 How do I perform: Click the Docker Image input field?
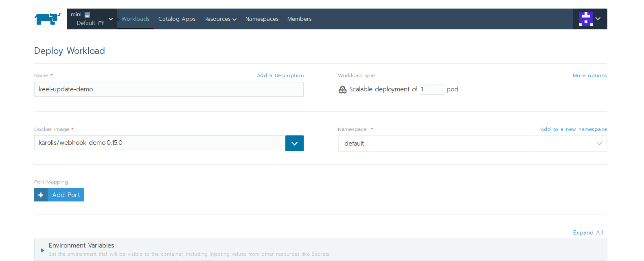click(x=160, y=143)
